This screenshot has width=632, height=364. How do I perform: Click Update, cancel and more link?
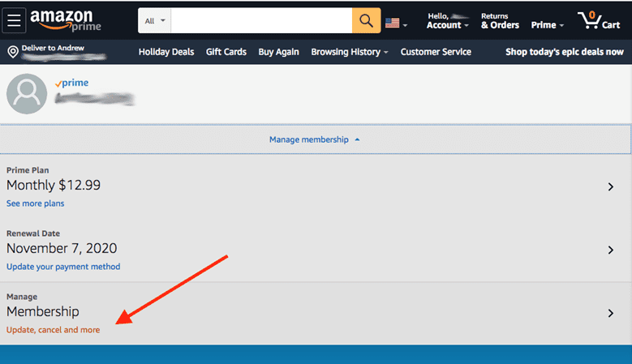[x=53, y=330]
